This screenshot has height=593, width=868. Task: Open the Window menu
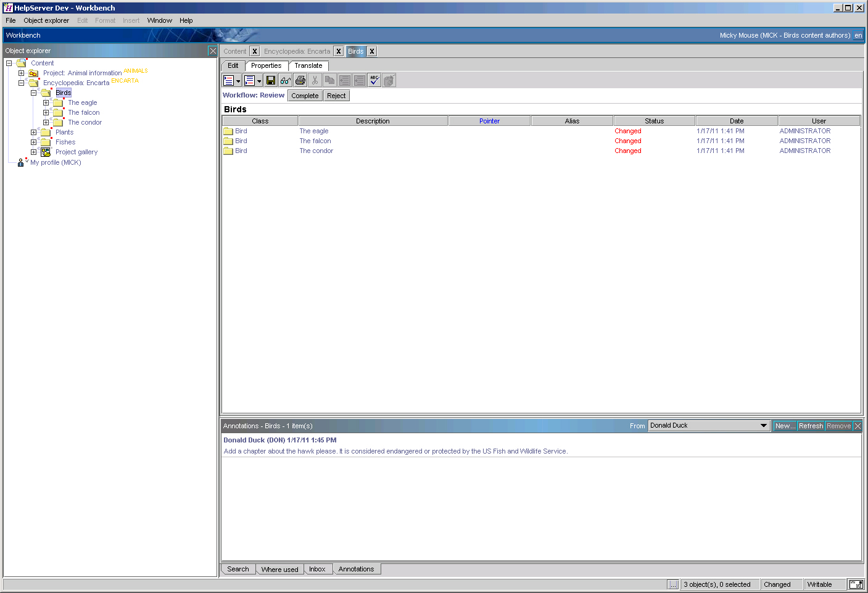coord(159,20)
